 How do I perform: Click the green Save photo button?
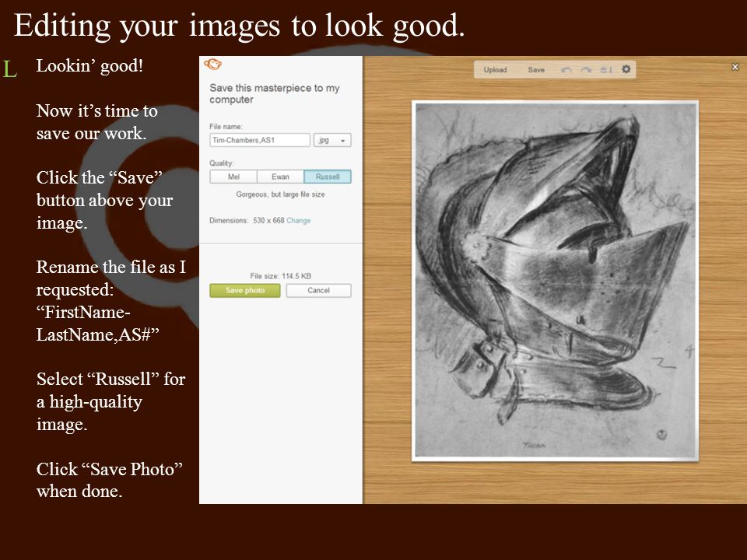coord(245,290)
